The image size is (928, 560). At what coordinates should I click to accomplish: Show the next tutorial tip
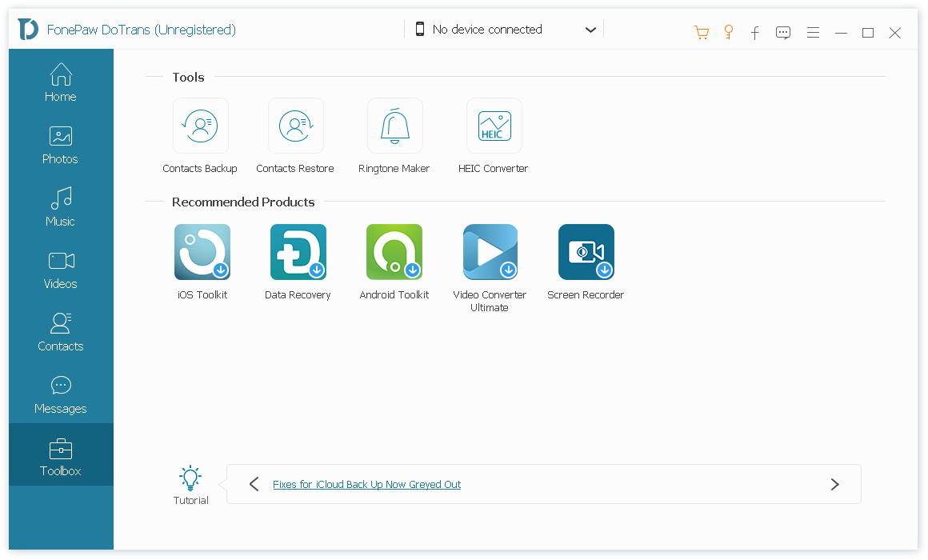click(834, 484)
